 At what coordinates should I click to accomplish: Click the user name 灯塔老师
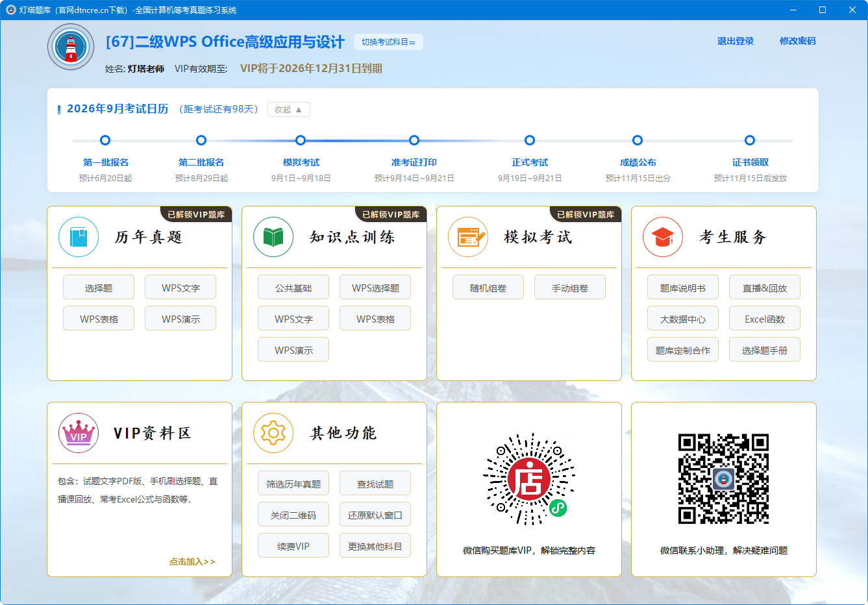click(146, 69)
